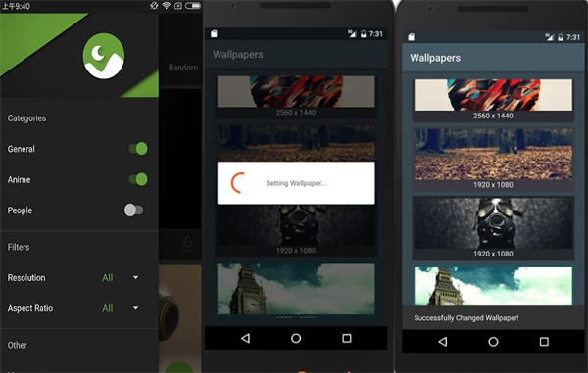Tap the Successfully Changed Wallpaper message
588x373 pixels.
click(466, 318)
